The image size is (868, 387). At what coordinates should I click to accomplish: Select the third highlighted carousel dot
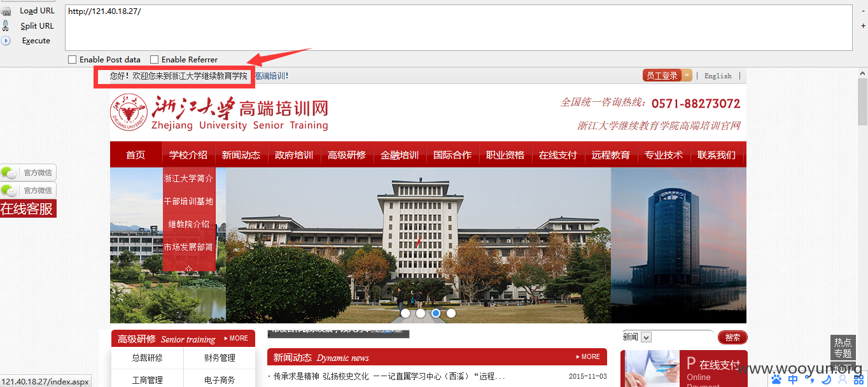436,313
